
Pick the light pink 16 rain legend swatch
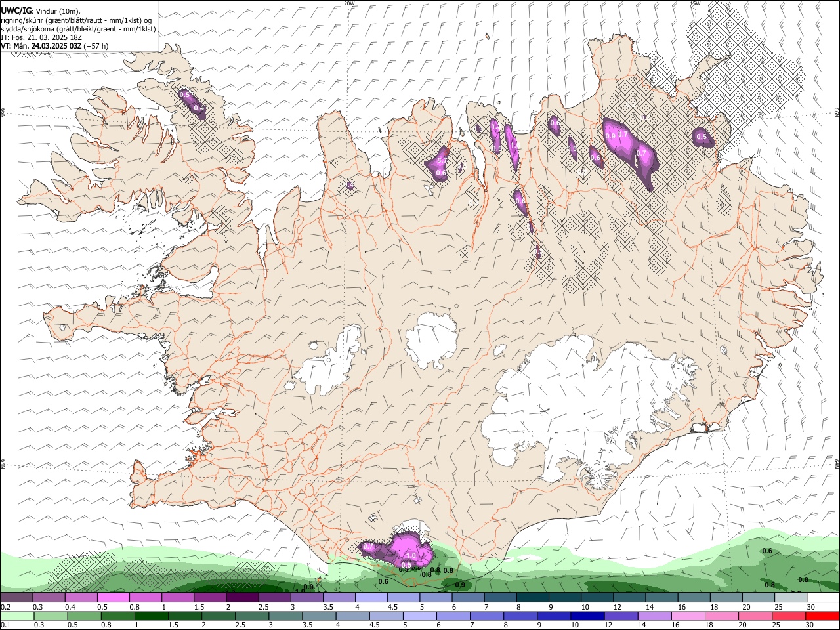point(688,616)
